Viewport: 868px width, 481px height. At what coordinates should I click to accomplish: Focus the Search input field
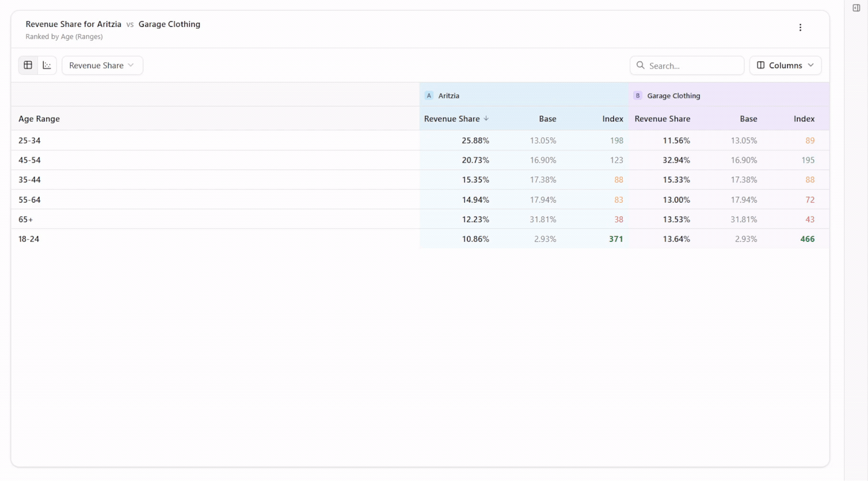pos(687,65)
